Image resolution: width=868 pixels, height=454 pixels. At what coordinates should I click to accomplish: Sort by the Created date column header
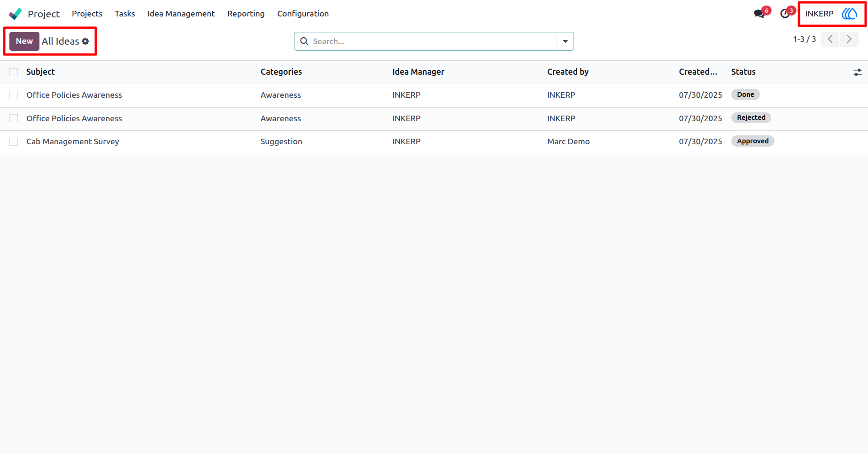tap(698, 72)
